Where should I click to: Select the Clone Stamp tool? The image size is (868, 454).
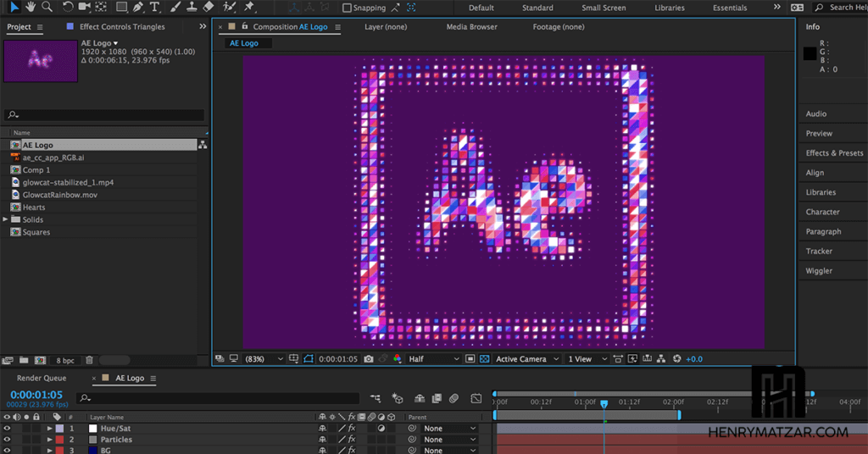pyautogui.click(x=192, y=7)
